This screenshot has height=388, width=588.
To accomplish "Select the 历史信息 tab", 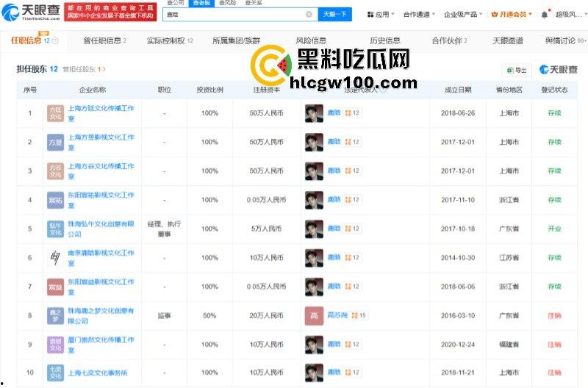I will 384,41.
